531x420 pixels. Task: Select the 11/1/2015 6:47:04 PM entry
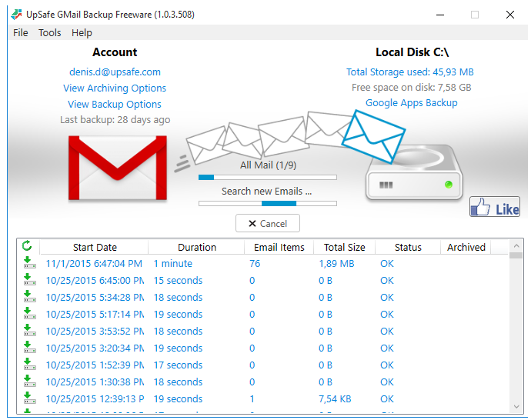point(94,263)
